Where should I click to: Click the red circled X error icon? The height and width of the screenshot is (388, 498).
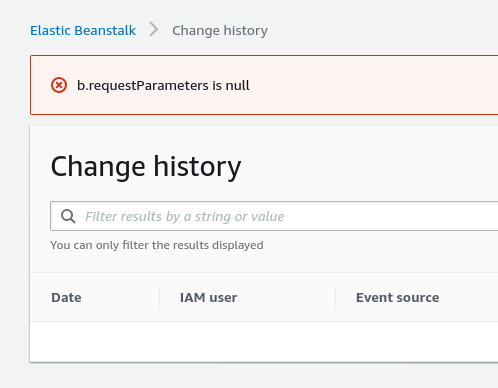(59, 85)
